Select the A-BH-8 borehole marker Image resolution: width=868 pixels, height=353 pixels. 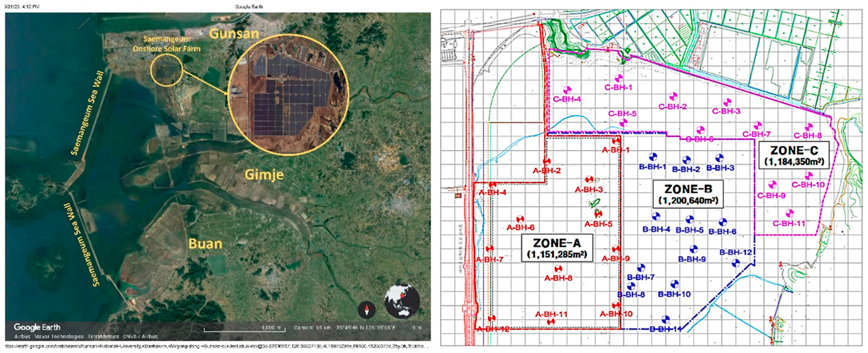point(558,269)
